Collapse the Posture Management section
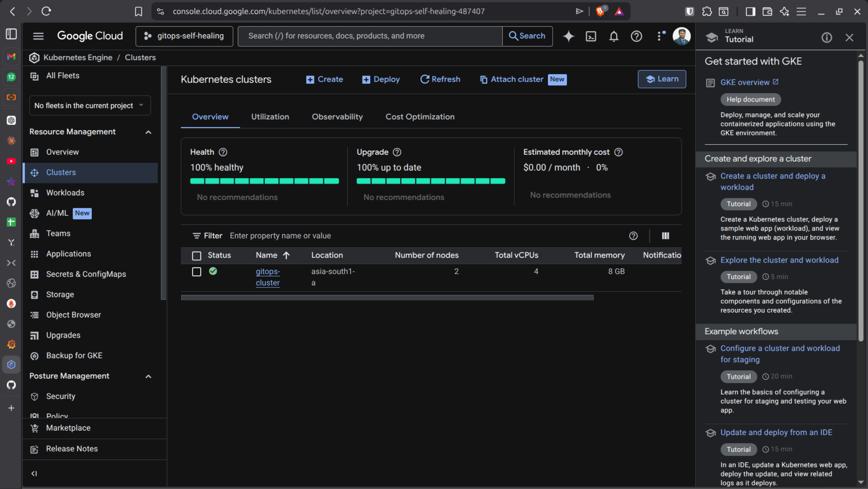This screenshot has width=868, height=489. pos(148,376)
